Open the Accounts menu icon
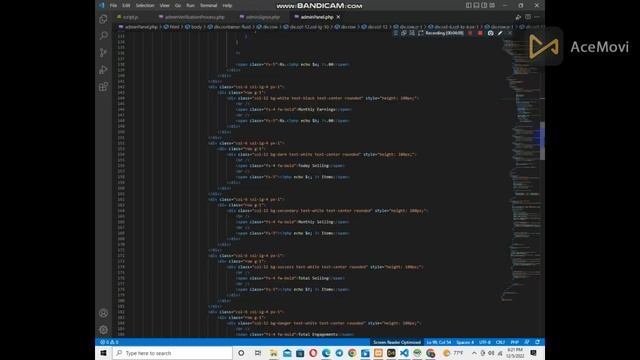Image resolution: width=640 pixels, height=360 pixels. [103, 313]
